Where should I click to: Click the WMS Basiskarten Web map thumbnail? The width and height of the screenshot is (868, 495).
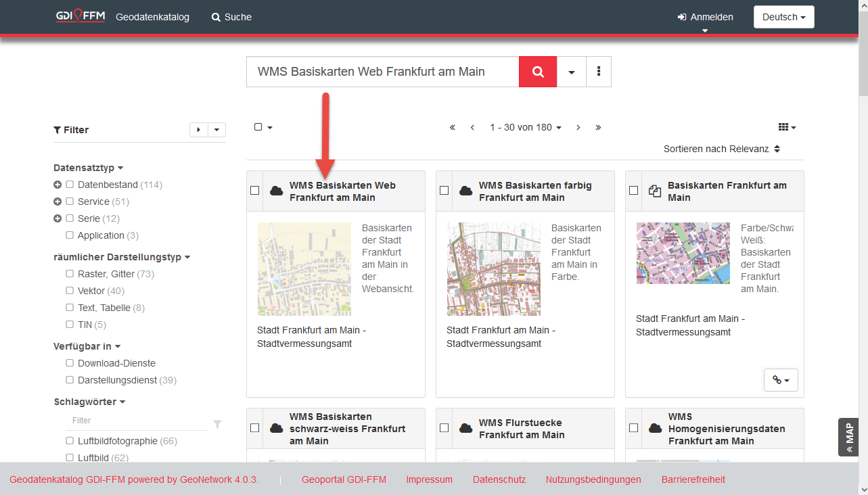tap(304, 269)
